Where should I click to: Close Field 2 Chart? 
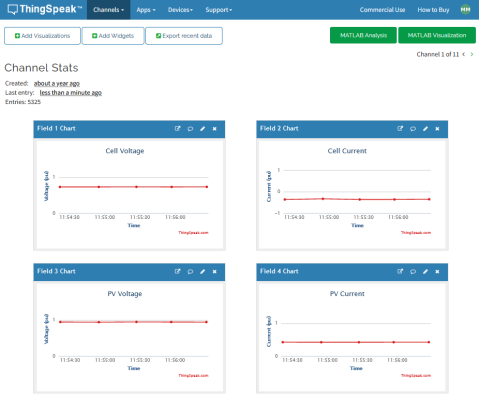[437, 129]
